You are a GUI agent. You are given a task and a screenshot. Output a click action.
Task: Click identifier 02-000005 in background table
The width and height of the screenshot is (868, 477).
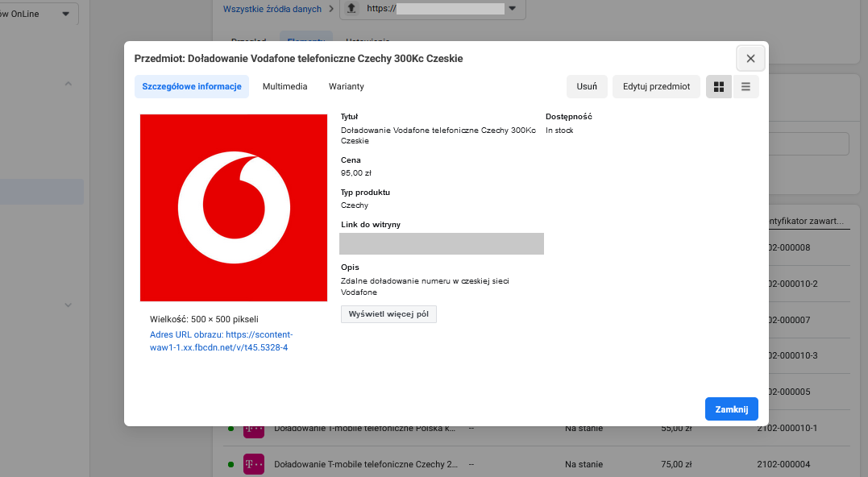click(789, 392)
